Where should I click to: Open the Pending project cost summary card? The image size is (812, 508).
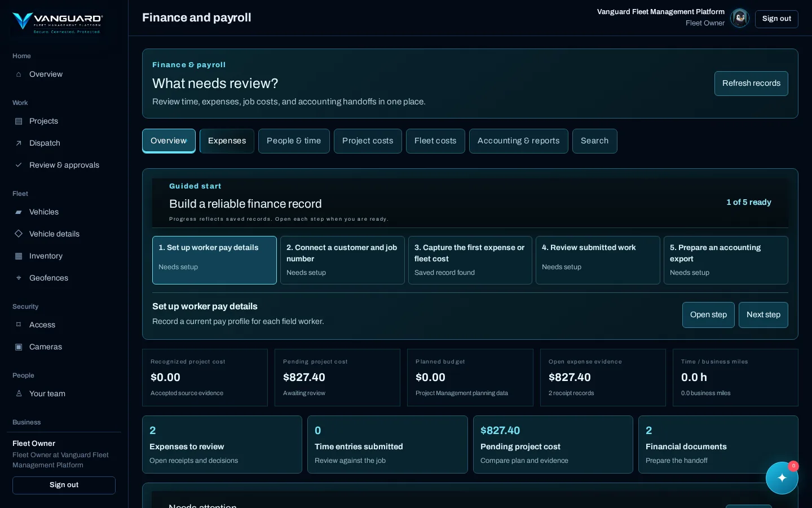[553, 445]
